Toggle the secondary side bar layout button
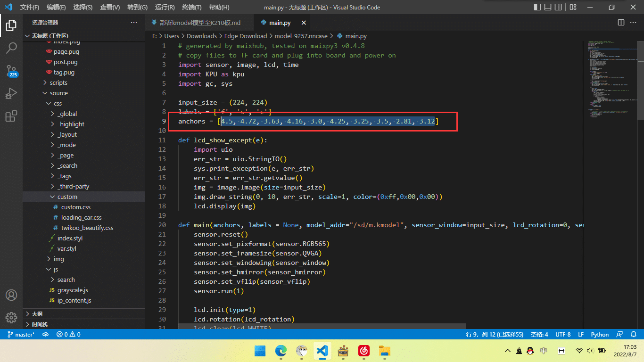Image resolution: width=644 pixels, height=362 pixels. pyautogui.click(x=559, y=7)
